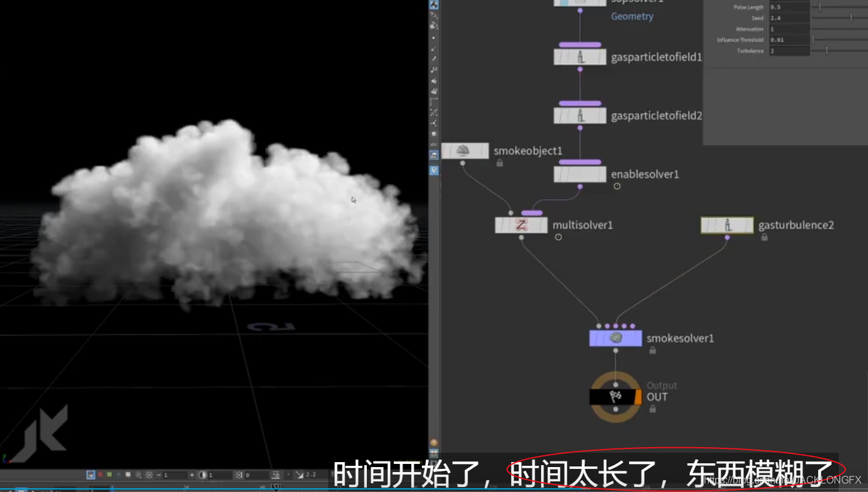Click the abc text display toolbar icon
The width and height of the screenshot is (868, 492).
pyautogui.click(x=434, y=144)
